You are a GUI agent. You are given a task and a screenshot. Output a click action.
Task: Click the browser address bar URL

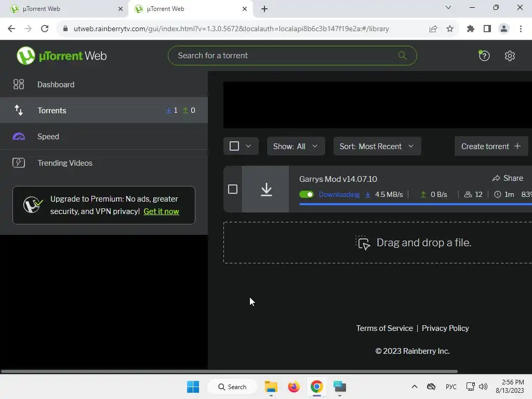click(231, 29)
